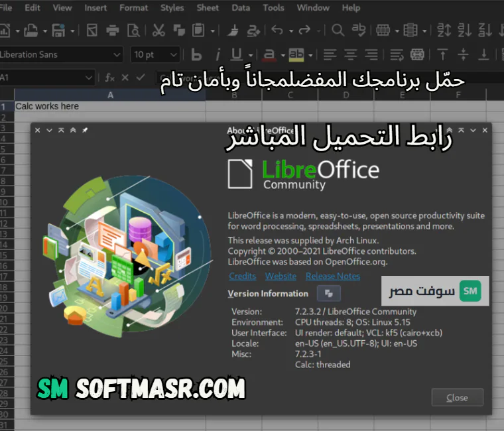Viewport: 504px width, 431px height.
Task: Click the Insert Column icon
Action: coord(410,31)
